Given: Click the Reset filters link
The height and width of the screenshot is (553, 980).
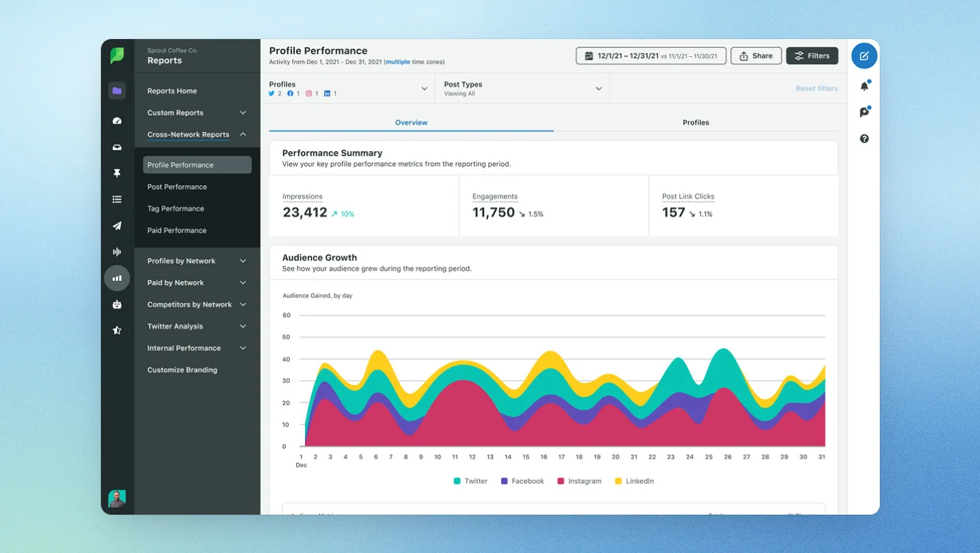Looking at the screenshot, I should click(816, 88).
